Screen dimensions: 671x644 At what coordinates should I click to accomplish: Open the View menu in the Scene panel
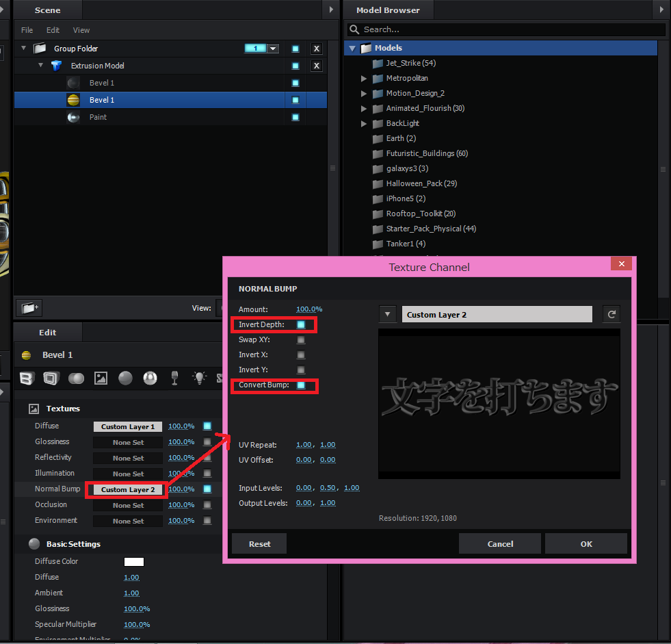(81, 29)
